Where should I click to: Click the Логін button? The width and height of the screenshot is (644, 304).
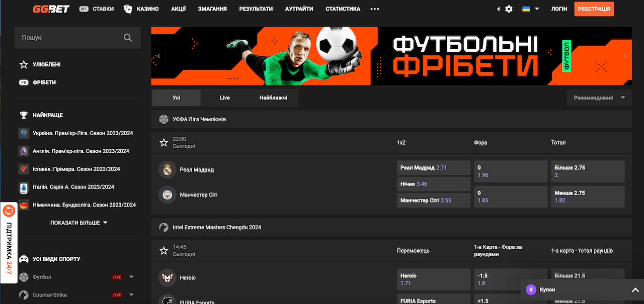point(559,9)
